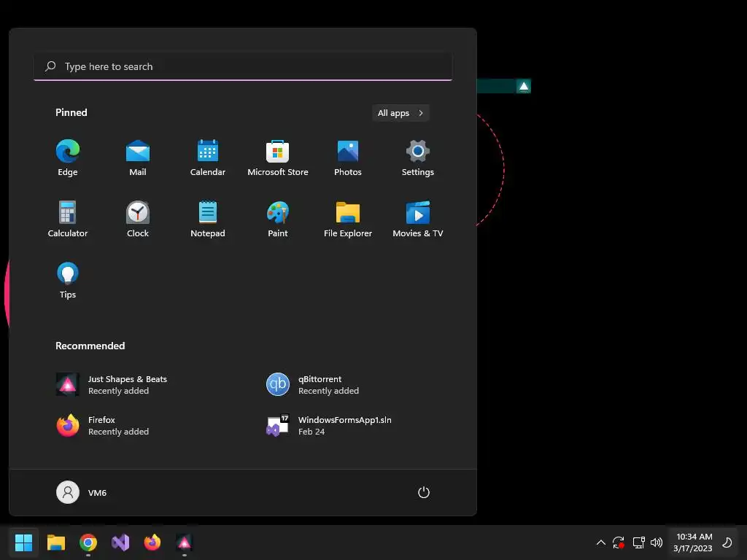Open Visual Studio from the taskbar
This screenshot has width=747, height=560.
[120, 542]
